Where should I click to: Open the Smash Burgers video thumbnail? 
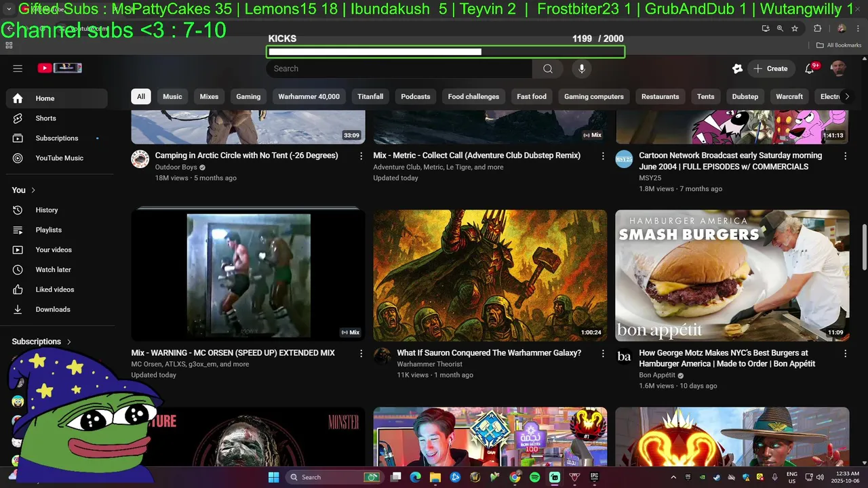tap(732, 275)
